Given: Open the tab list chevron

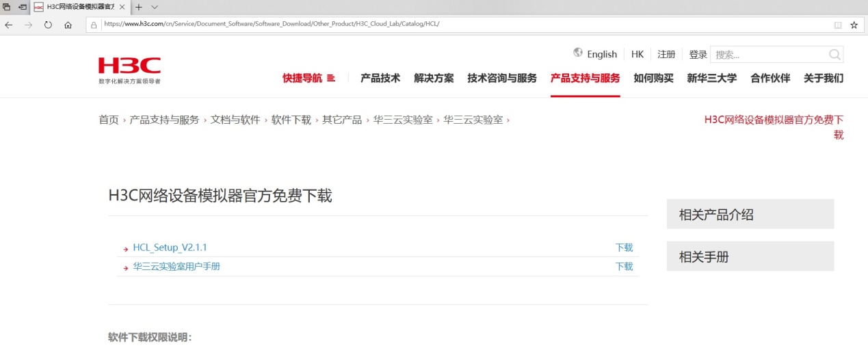Looking at the screenshot, I should (x=155, y=7).
